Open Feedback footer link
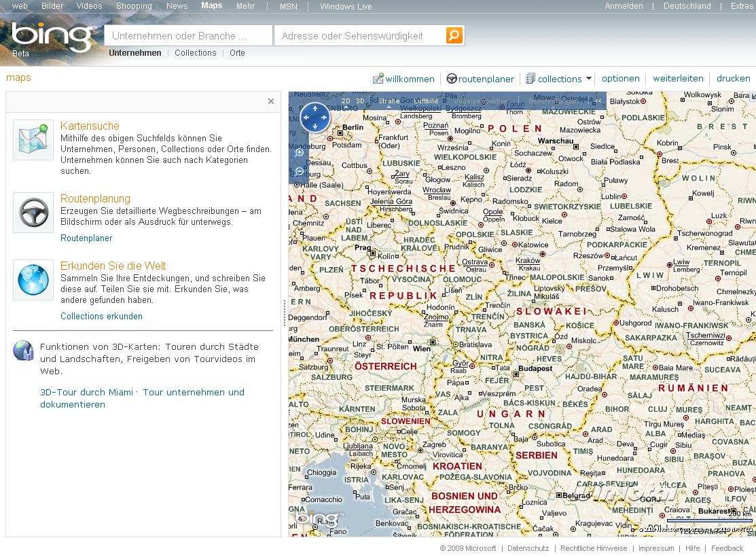The image size is (756, 557). click(727, 548)
